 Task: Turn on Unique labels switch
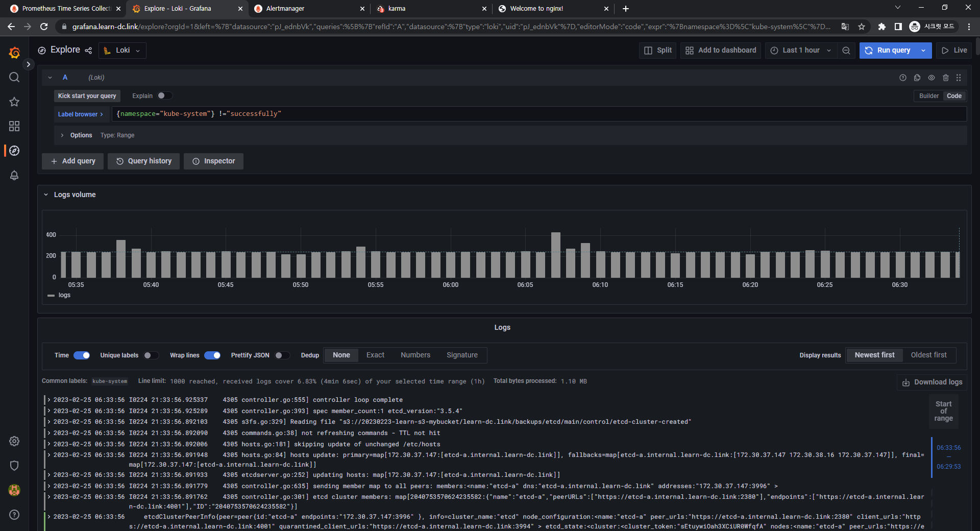[151, 355]
